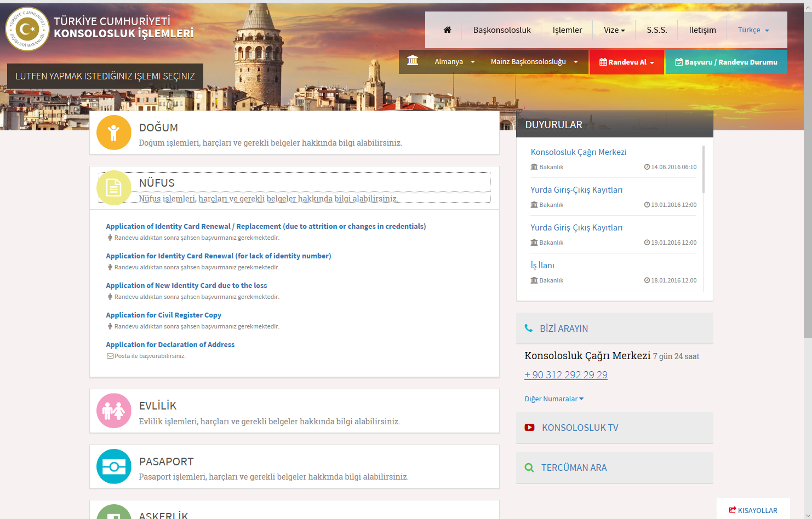Open the Mainz Başkonsolosluğu consulate dropdown
The width and height of the screenshot is (812, 519).
534,62
